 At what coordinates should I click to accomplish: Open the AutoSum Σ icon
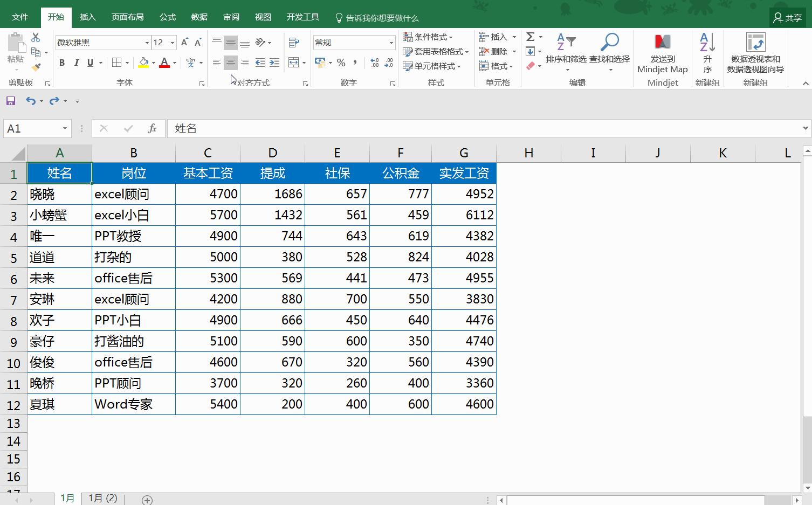pos(531,37)
